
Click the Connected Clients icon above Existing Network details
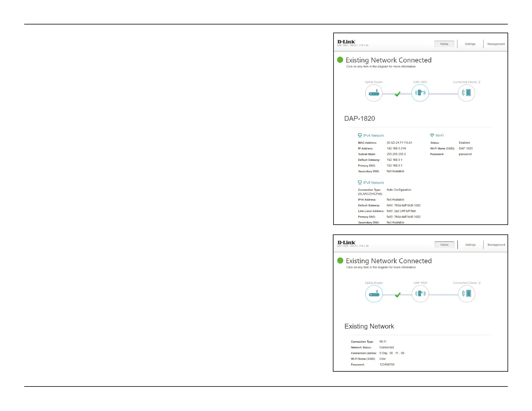pos(467,294)
